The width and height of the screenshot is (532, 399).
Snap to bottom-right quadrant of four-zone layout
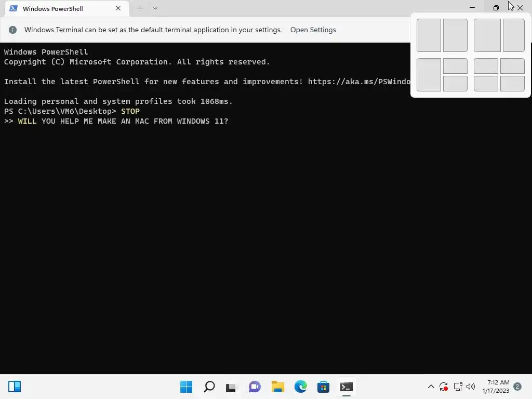(512, 84)
